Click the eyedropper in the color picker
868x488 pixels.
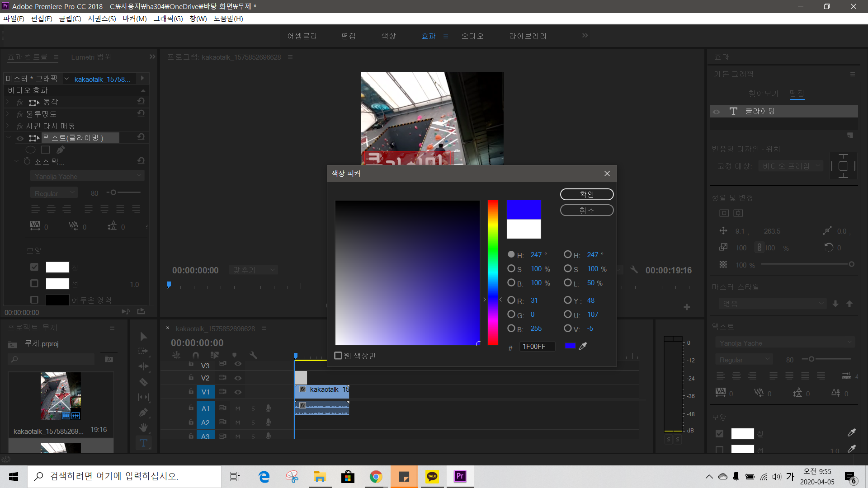583,346
